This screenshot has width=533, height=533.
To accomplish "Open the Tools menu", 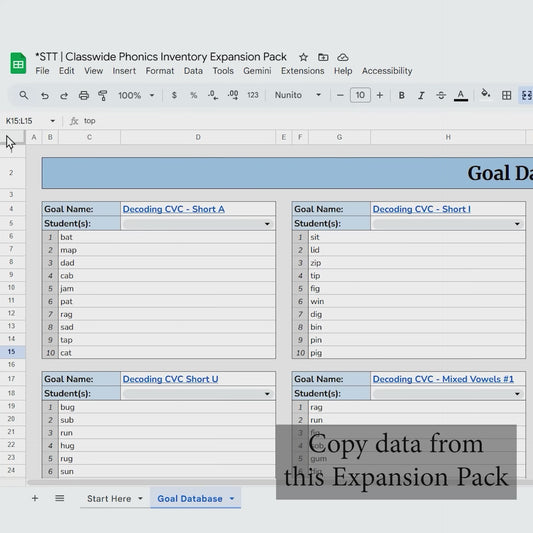I will [x=223, y=71].
